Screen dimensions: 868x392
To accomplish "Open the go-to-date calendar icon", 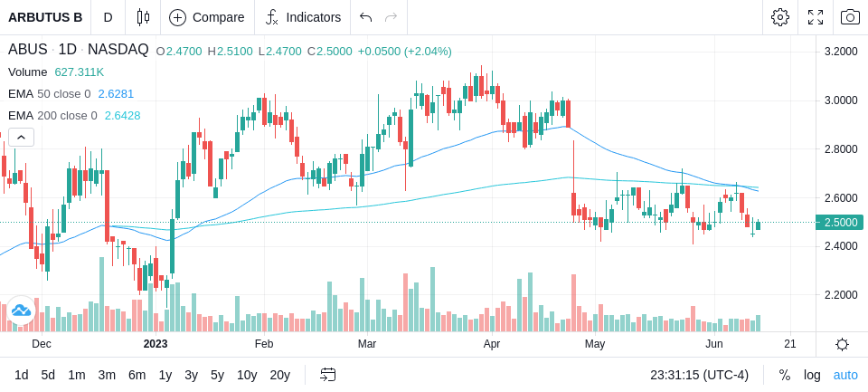I will (x=327, y=375).
